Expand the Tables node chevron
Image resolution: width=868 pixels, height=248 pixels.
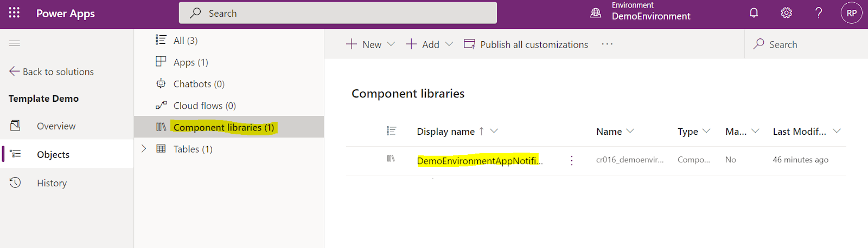pyautogui.click(x=144, y=148)
